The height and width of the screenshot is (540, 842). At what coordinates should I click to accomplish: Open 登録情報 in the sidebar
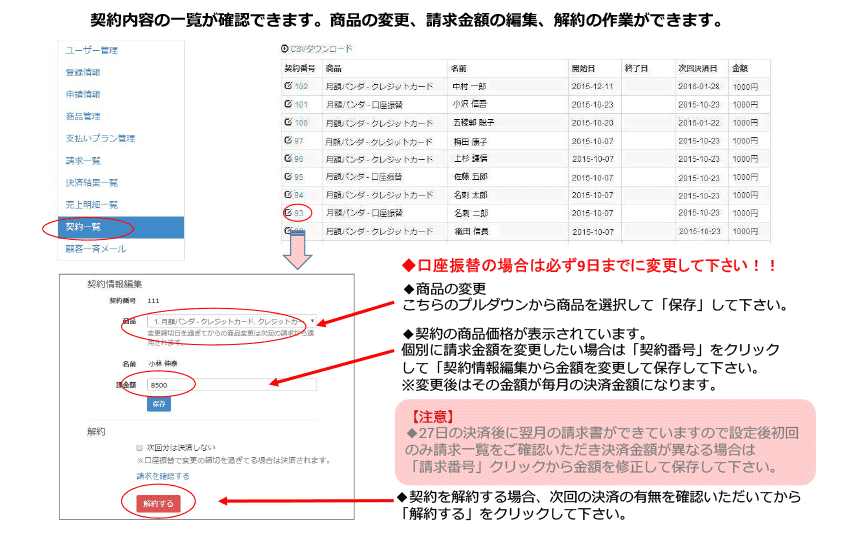pyautogui.click(x=83, y=72)
